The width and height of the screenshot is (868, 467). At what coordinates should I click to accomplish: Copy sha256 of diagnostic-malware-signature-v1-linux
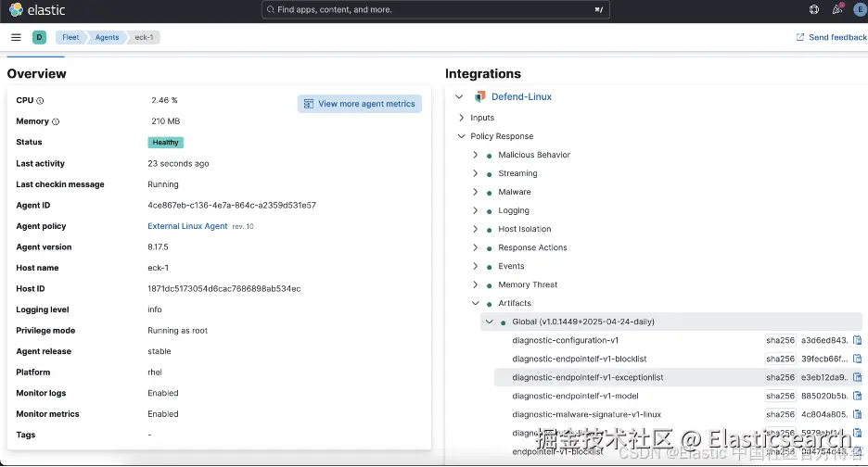coord(858,414)
